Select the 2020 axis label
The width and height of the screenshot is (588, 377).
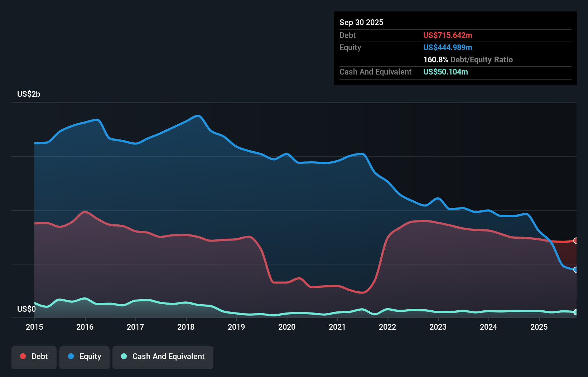click(x=287, y=327)
